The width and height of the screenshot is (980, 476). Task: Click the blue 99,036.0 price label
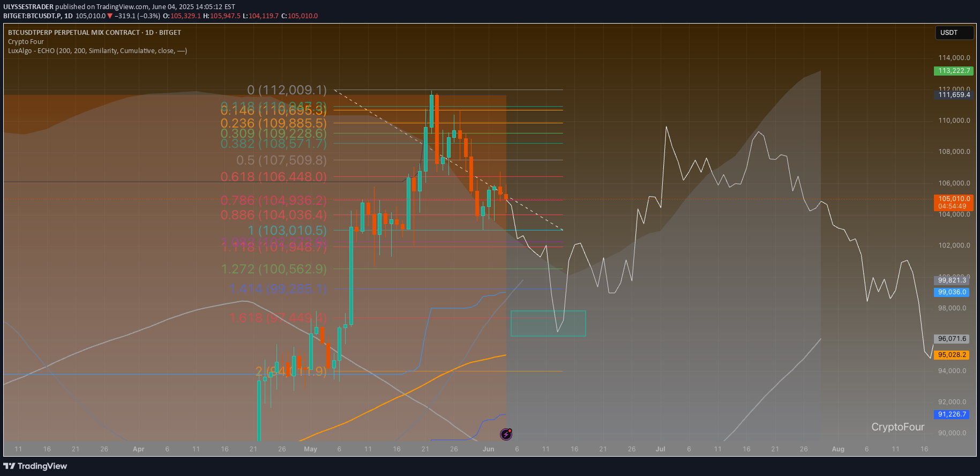pyautogui.click(x=952, y=292)
